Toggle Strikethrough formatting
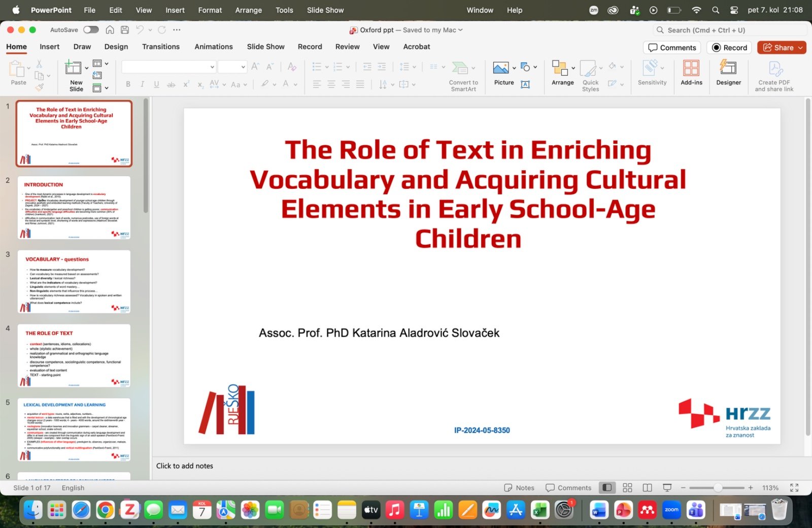This screenshot has width=812, height=528. 171,84
